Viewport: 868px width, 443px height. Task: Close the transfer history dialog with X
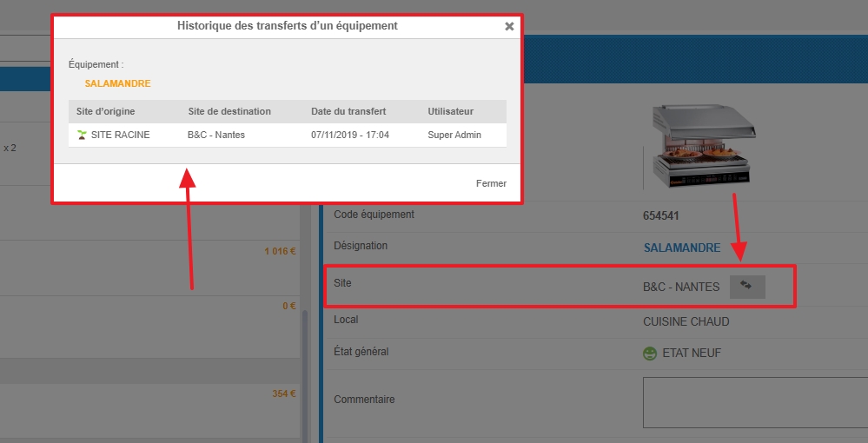point(509,26)
